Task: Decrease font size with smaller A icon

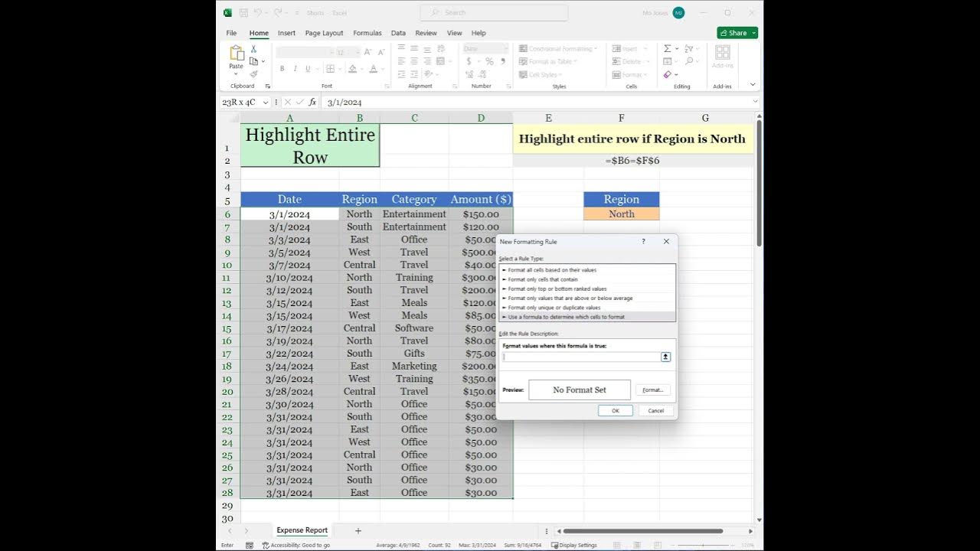Action: click(380, 52)
